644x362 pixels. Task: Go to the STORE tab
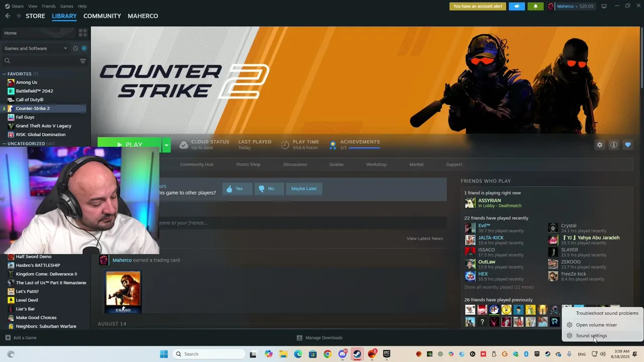click(x=35, y=16)
